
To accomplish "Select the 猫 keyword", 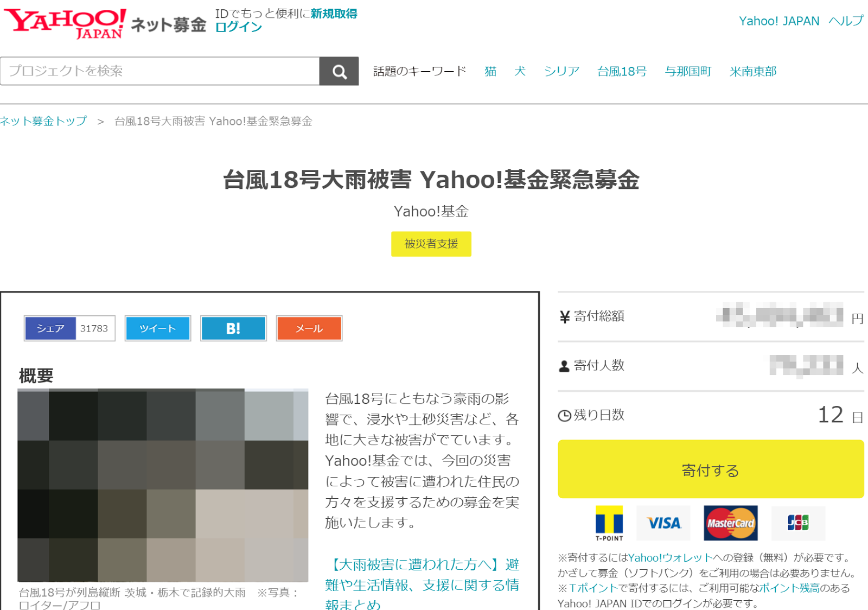I will pos(490,71).
